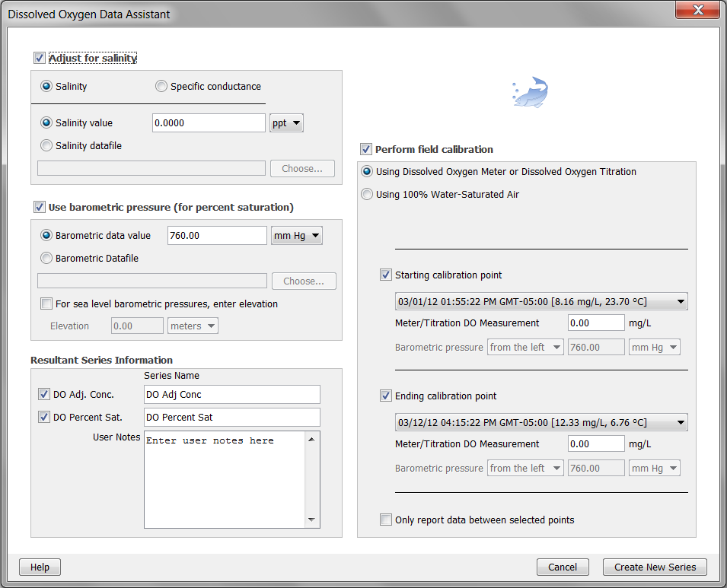Toggle Use barometric pressure checkbox
727x588 pixels.
click(x=40, y=207)
